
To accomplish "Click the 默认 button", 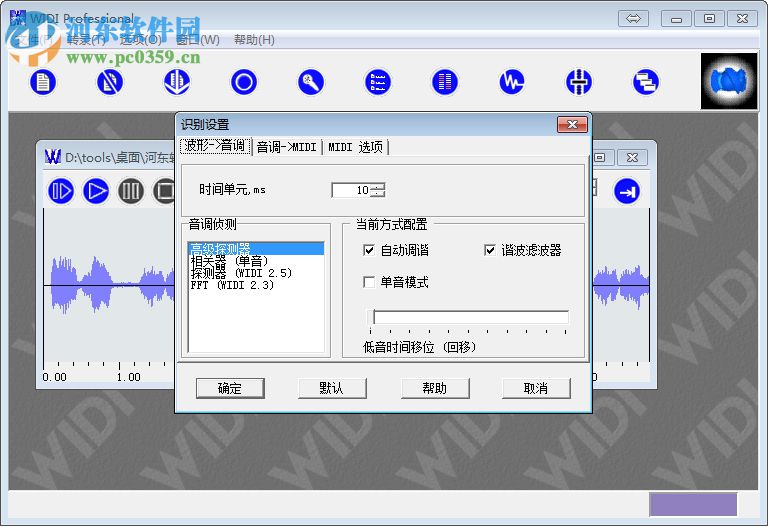I will [x=332, y=388].
